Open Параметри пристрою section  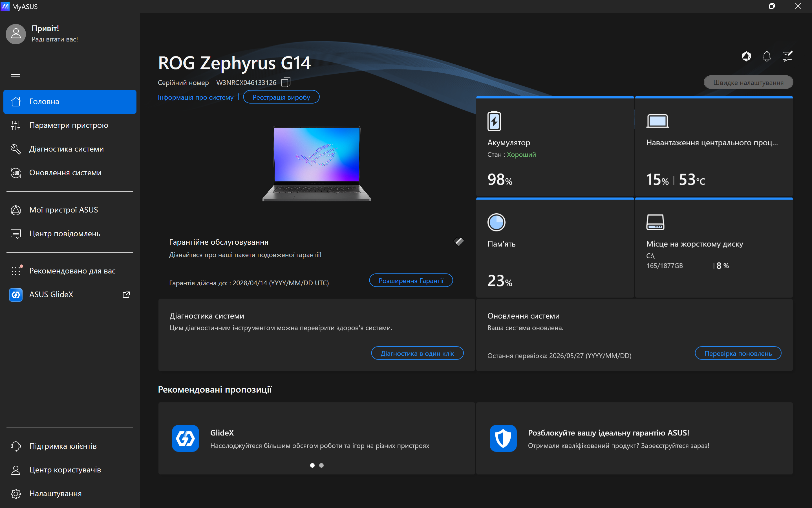(70, 125)
